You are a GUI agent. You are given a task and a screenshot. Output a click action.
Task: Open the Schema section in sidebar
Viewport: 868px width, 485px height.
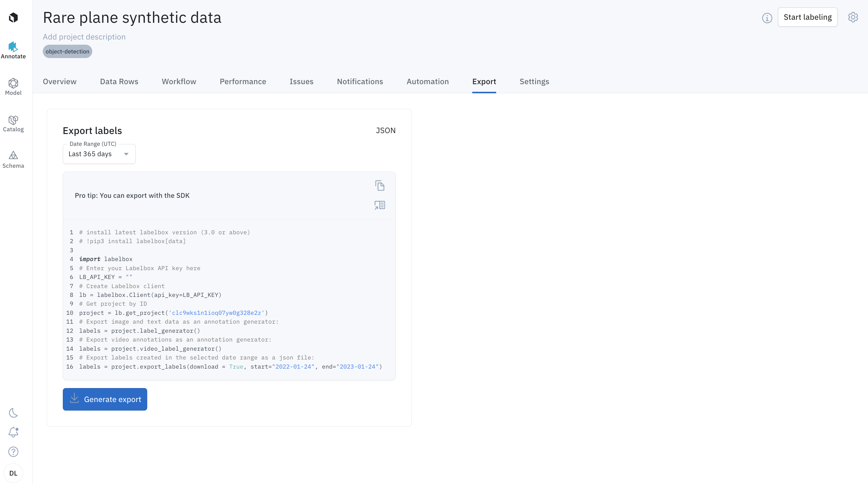click(13, 160)
